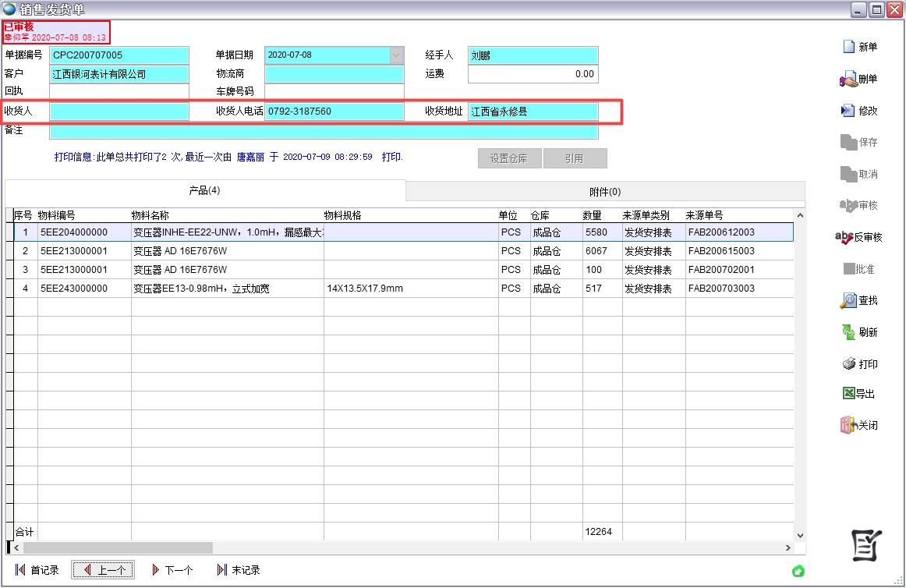
Task: Open 查找 (Search) with magnifier icon
Action: pyautogui.click(x=848, y=300)
